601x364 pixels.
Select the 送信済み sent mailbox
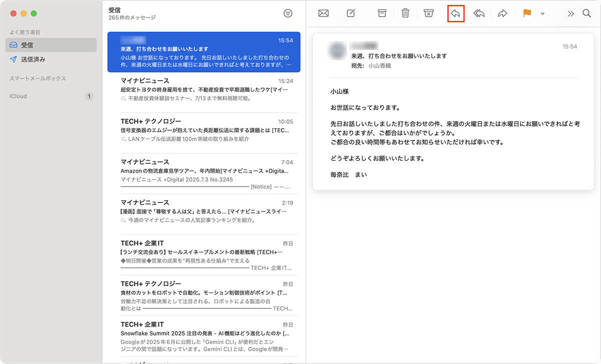51,60
